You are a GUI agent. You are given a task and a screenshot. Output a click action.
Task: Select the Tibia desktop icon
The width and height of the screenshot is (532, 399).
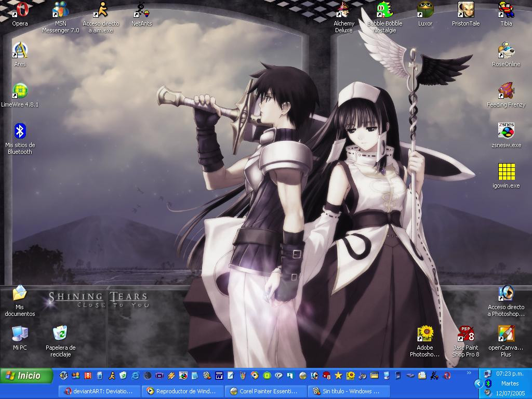coord(506,14)
